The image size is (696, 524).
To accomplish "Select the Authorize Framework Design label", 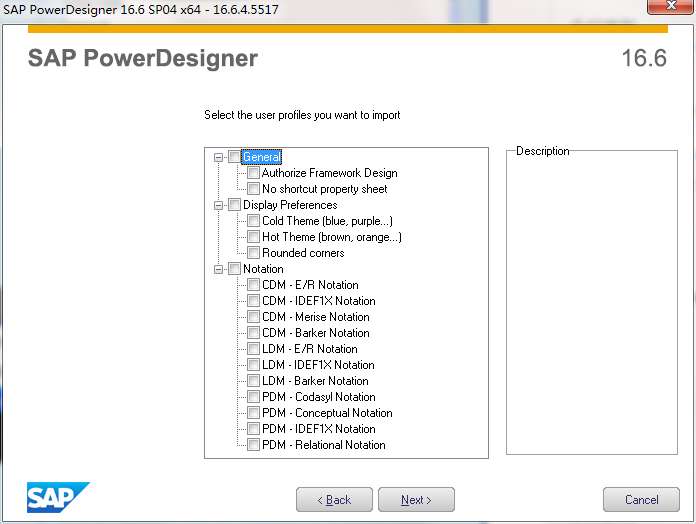I will click(x=330, y=173).
